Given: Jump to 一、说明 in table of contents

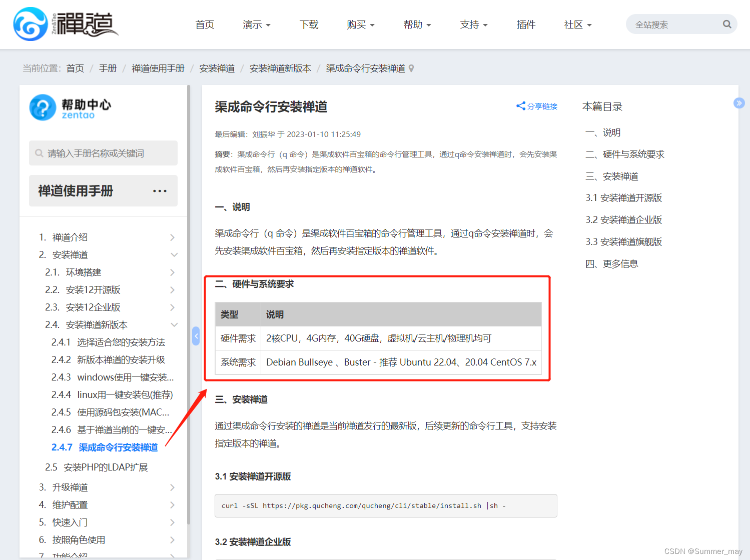Looking at the screenshot, I should click(x=603, y=132).
